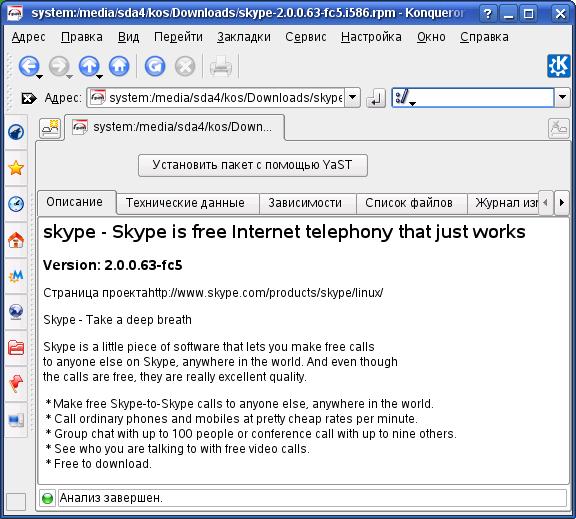The image size is (576, 519).
Task: Clear the address bar with the X icon
Action: (x=29, y=98)
